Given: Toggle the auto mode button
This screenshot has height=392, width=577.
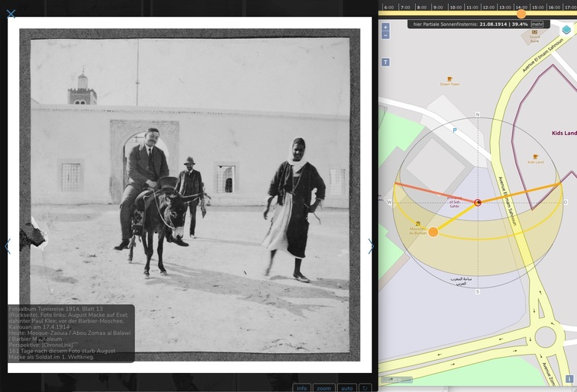Looking at the screenshot, I should [347, 388].
